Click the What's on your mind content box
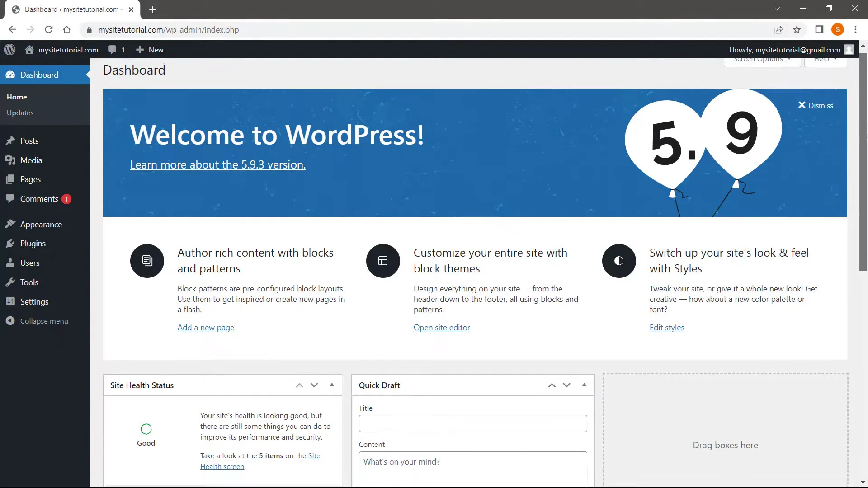 [473, 469]
